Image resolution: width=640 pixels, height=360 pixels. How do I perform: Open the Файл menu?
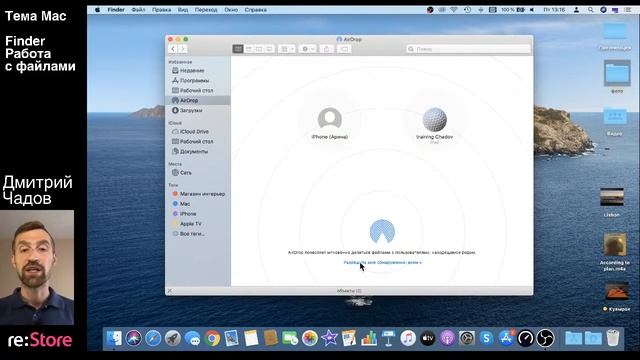(x=138, y=10)
